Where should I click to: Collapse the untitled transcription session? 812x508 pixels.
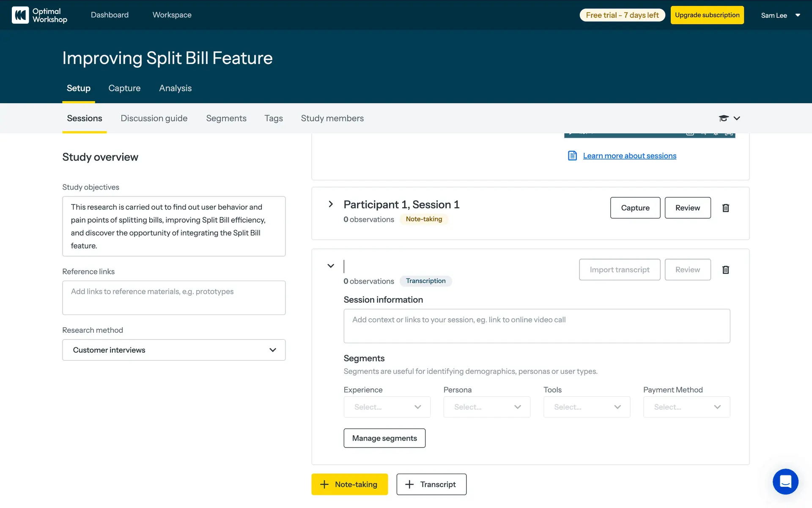[331, 266]
